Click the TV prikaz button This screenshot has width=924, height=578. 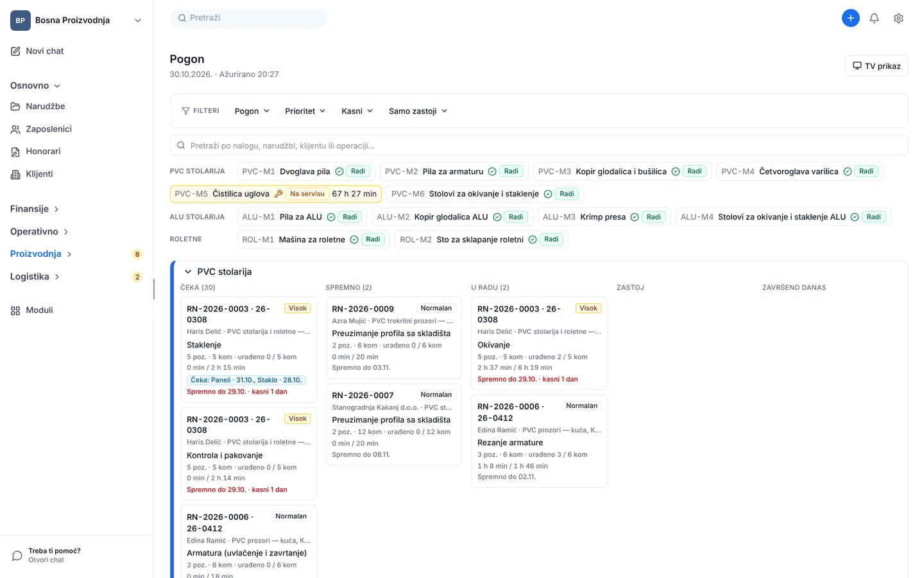point(877,66)
